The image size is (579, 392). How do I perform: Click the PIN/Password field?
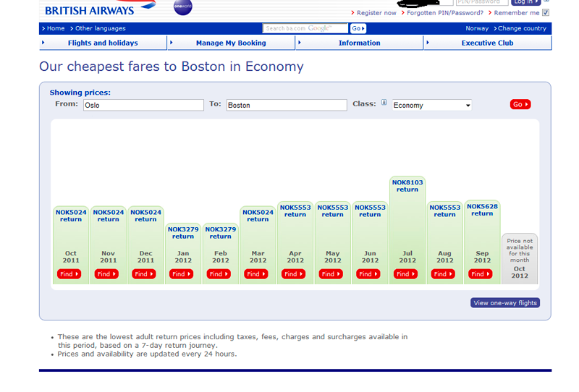482,2
